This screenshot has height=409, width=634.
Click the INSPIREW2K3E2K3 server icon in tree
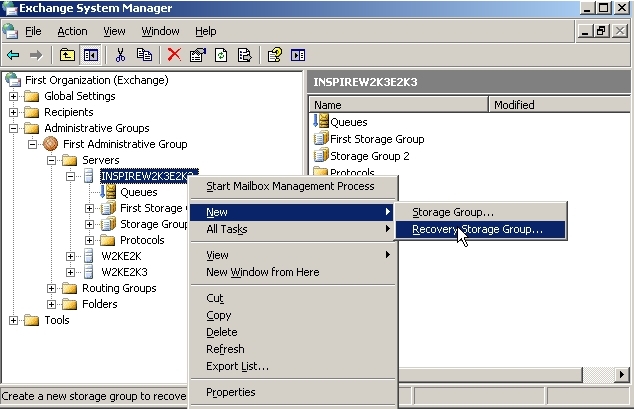89,176
